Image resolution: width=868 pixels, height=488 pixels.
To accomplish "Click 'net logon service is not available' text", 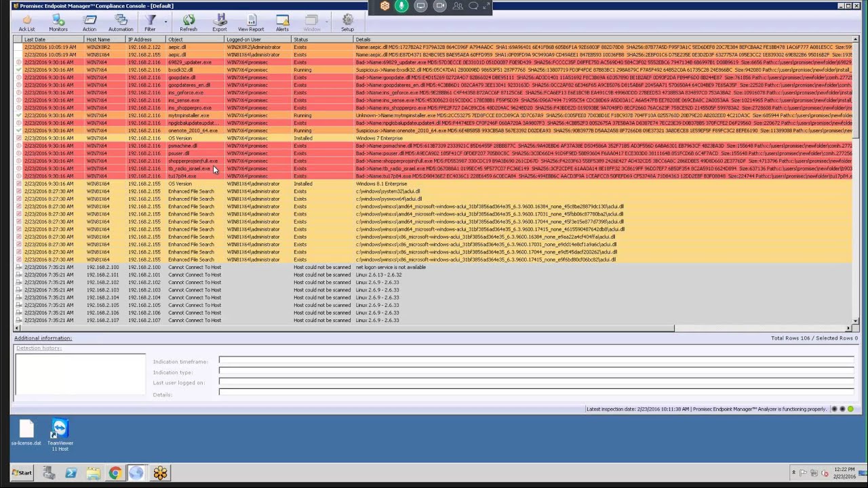I will (x=391, y=267).
